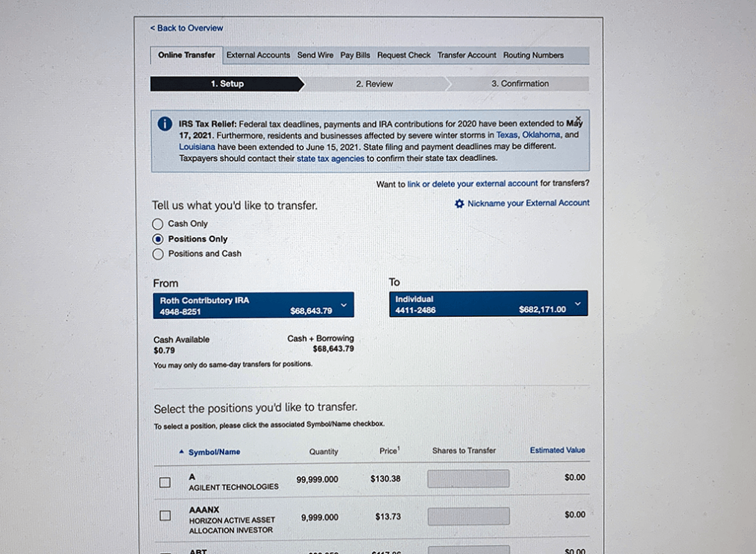Open the state tax agencies link
This screenshot has width=756, height=554.
coord(330,159)
